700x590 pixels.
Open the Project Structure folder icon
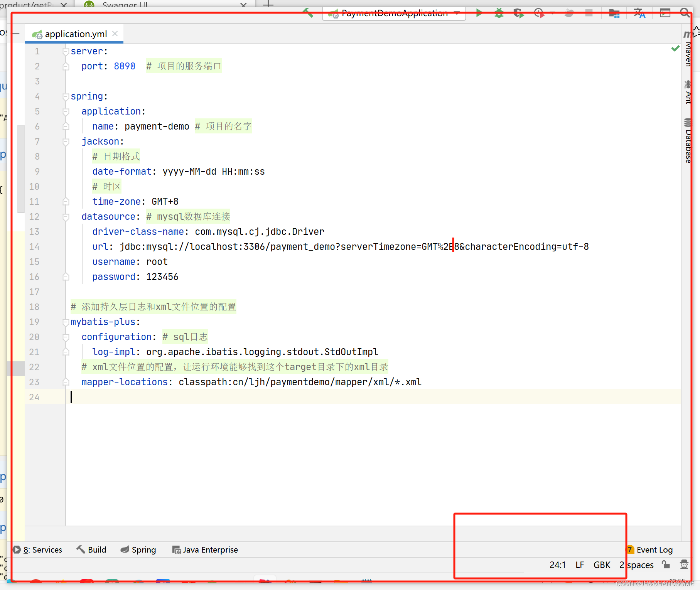pos(614,13)
